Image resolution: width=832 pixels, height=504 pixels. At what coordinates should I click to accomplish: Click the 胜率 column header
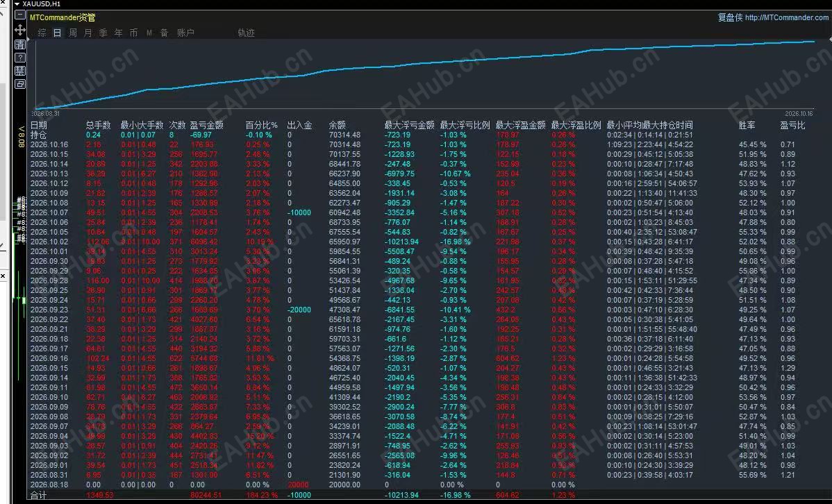pos(747,125)
